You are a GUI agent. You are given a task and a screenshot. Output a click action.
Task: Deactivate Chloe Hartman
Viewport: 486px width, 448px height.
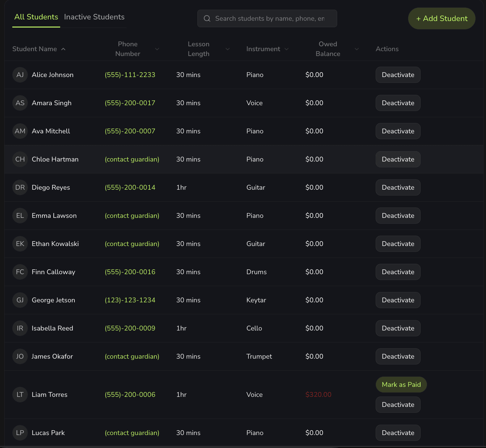[398, 159]
